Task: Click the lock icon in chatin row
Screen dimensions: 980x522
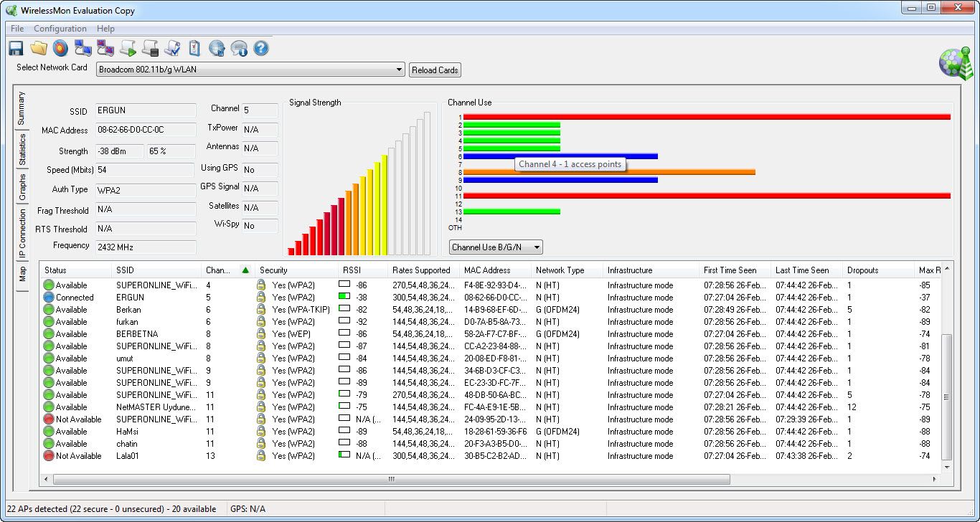Action: point(261,444)
